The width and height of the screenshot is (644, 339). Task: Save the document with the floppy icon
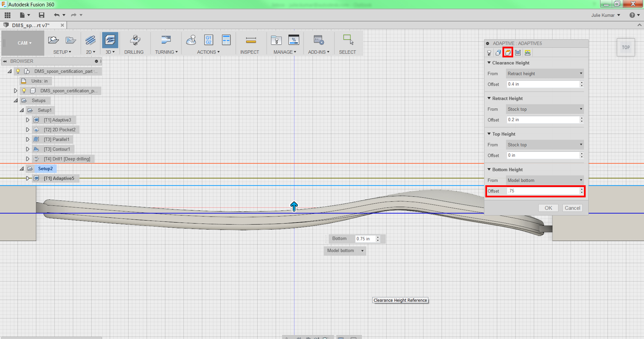click(42, 15)
